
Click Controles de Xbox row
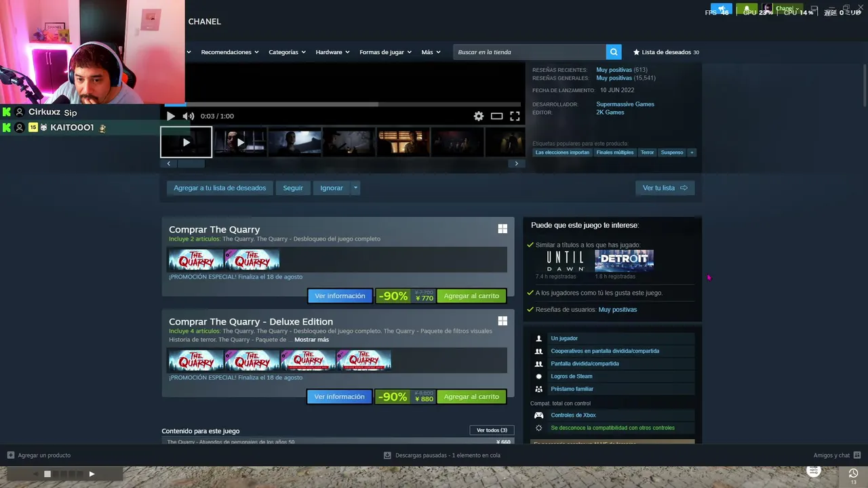(x=613, y=415)
